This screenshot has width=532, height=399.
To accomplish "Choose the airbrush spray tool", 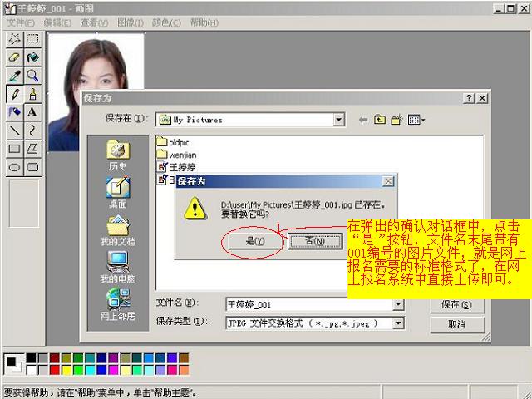I will coord(15,112).
